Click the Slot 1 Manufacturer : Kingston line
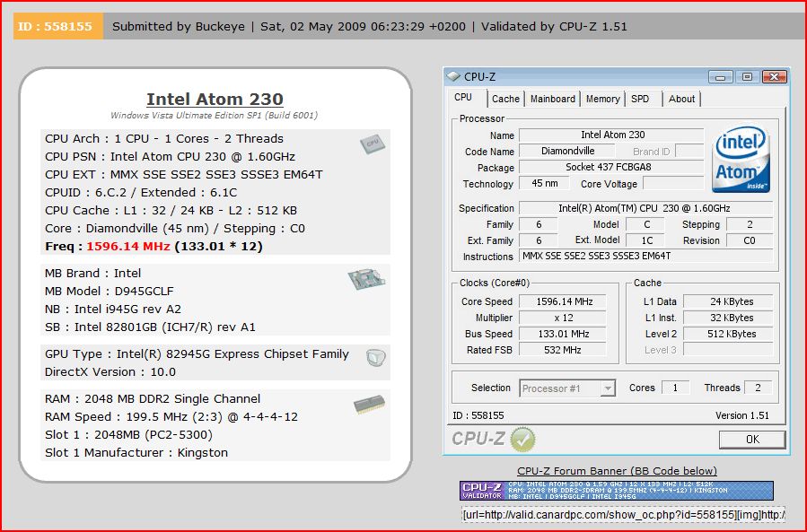Screen dimensions: 807x532 (x=136, y=453)
